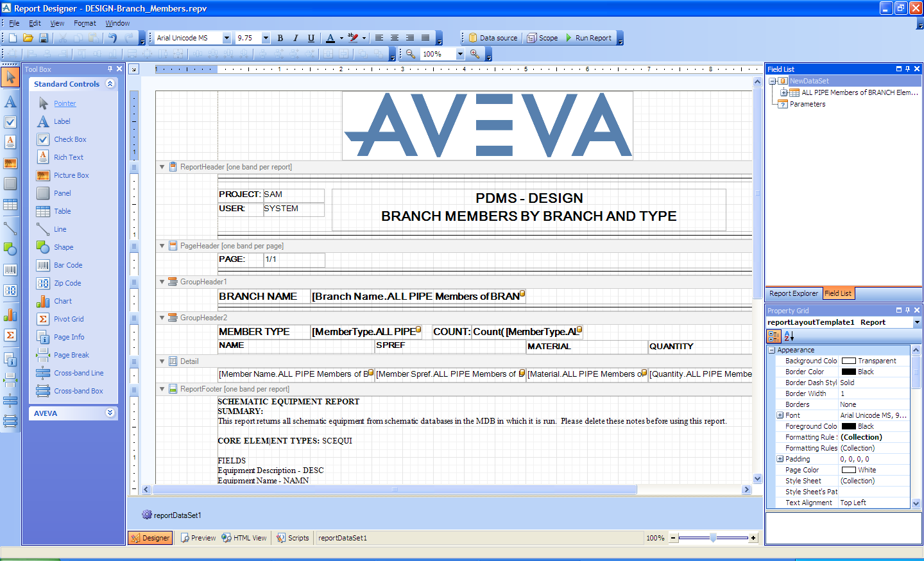Switch Property Grid to categorized view
Image resolution: width=924 pixels, height=561 pixels.
pyautogui.click(x=774, y=336)
